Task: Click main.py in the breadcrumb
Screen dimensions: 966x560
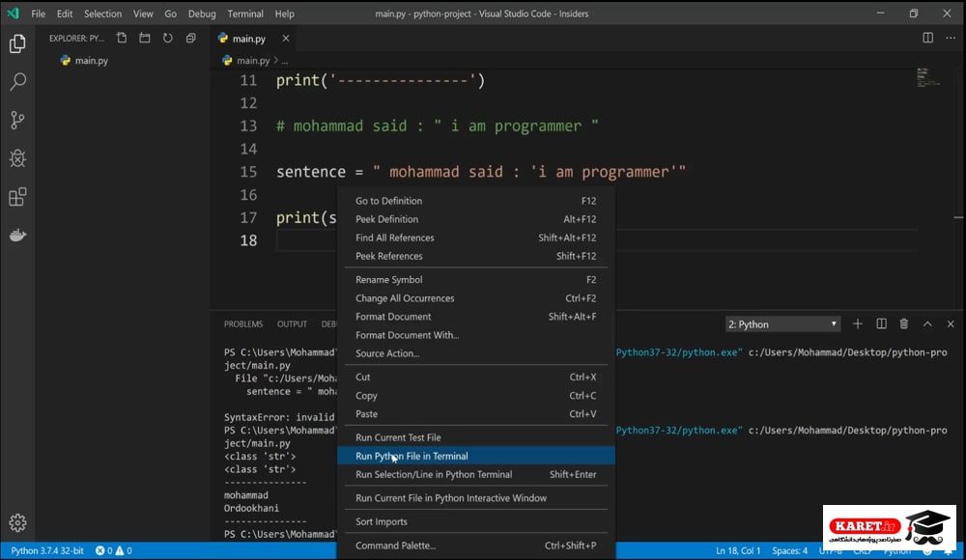Action: click(x=253, y=61)
